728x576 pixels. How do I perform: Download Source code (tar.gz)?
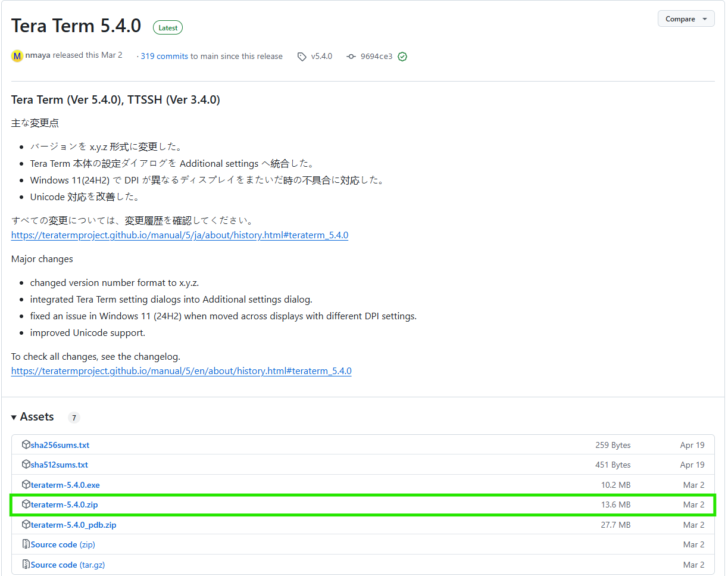click(68, 565)
